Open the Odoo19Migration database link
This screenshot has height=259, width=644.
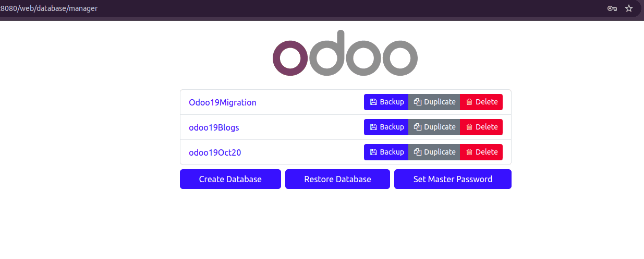[223, 102]
